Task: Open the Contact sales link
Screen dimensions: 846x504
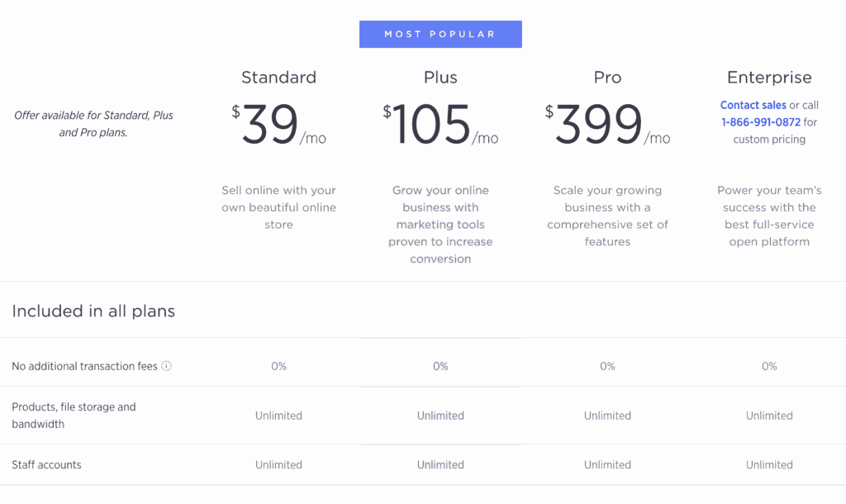Action: (753, 105)
